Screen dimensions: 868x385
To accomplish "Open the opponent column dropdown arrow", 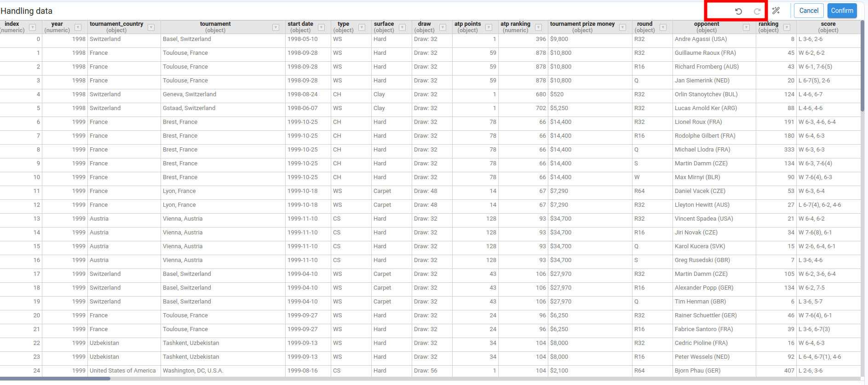I will pyautogui.click(x=746, y=28).
